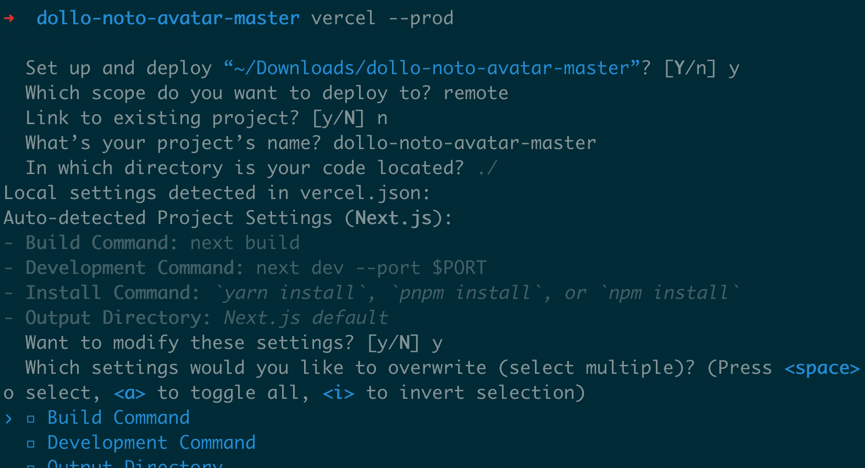Toggle the Build Command checkbox in the list
The image size is (865, 468).
point(31,418)
